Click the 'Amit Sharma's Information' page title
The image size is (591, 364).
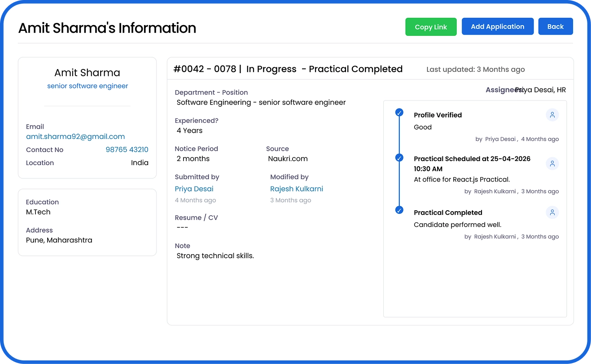pyautogui.click(x=107, y=28)
